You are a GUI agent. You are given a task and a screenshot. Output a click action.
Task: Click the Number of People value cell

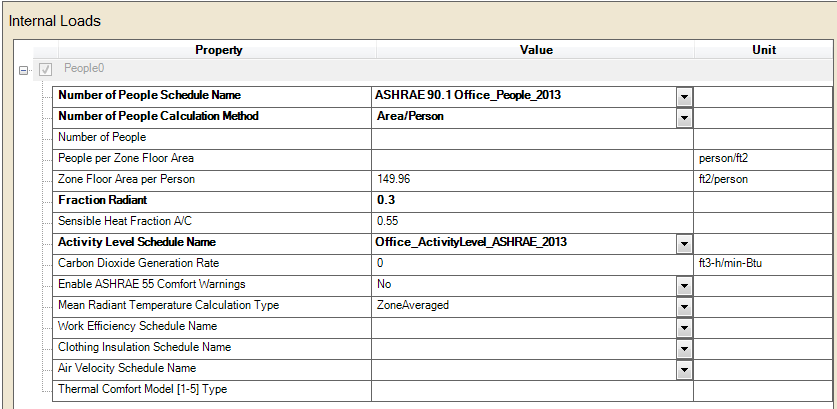532,137
